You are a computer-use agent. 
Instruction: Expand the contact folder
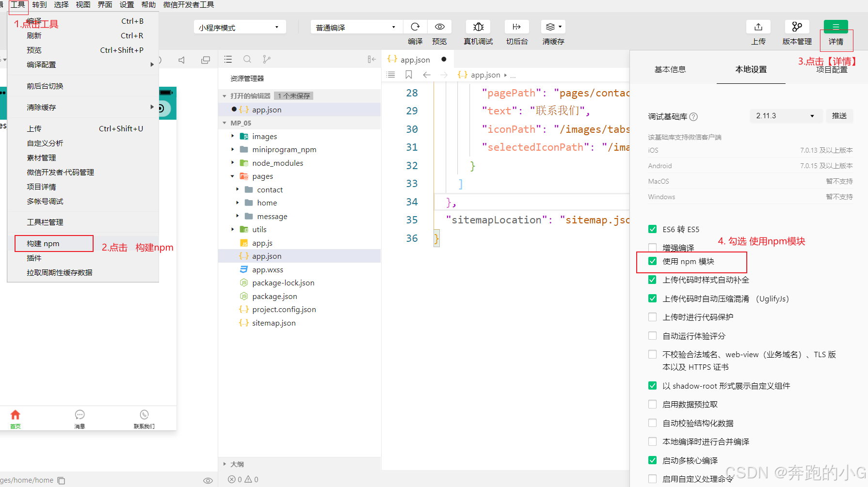[x=238, y=189]
